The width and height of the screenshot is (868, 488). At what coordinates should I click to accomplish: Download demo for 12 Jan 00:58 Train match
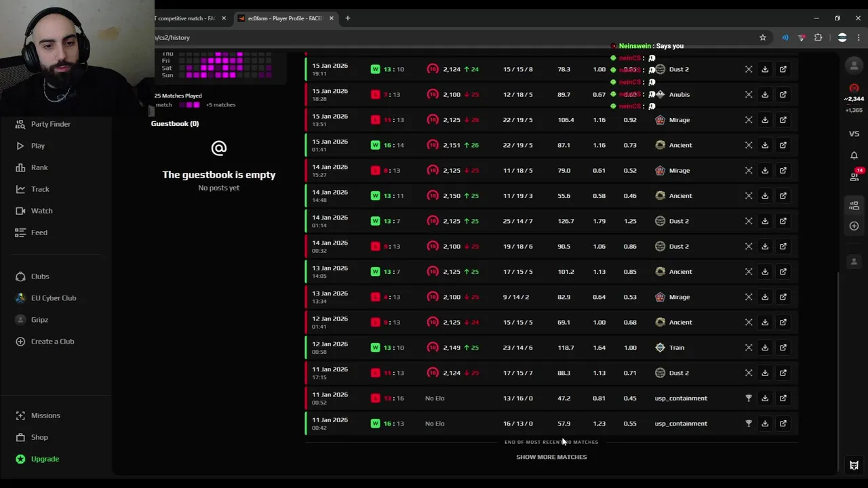pos(765,348)
